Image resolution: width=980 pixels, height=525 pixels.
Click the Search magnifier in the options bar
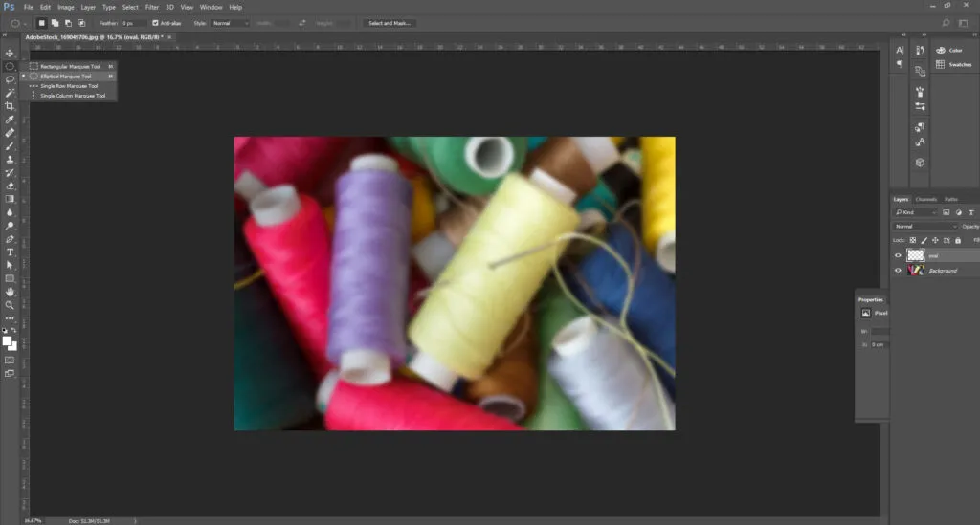[946, 23]
